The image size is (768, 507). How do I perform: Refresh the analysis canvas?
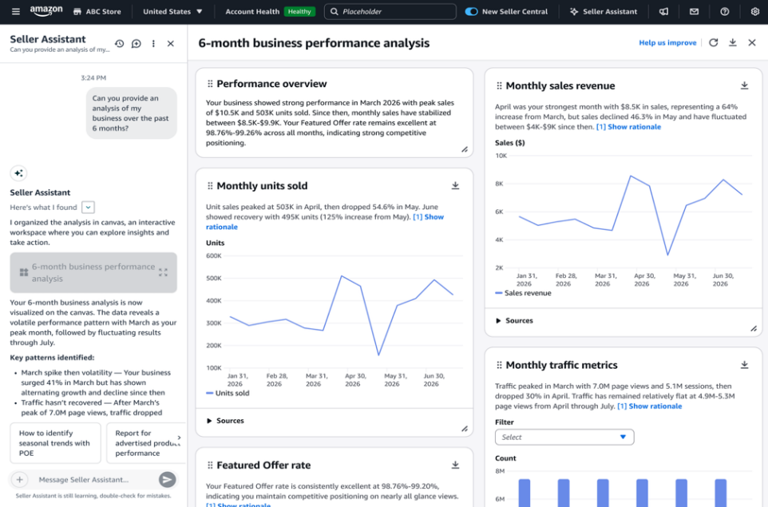point(714,43)
